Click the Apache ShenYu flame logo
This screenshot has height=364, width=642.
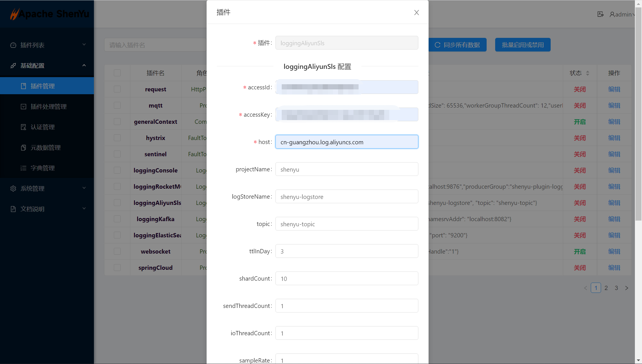coord(14,14)
